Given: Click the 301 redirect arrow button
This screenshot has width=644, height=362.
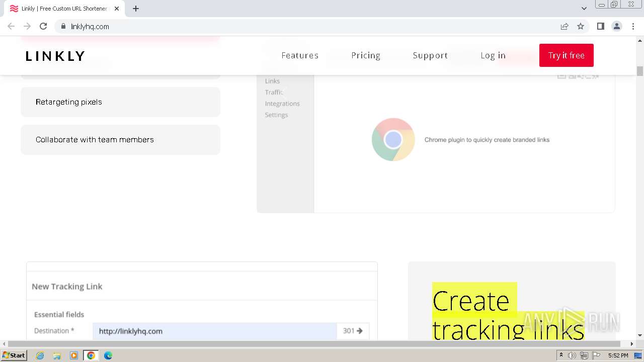Looking at the screenshot, I should pyautogui.click(x=353, y=331).
